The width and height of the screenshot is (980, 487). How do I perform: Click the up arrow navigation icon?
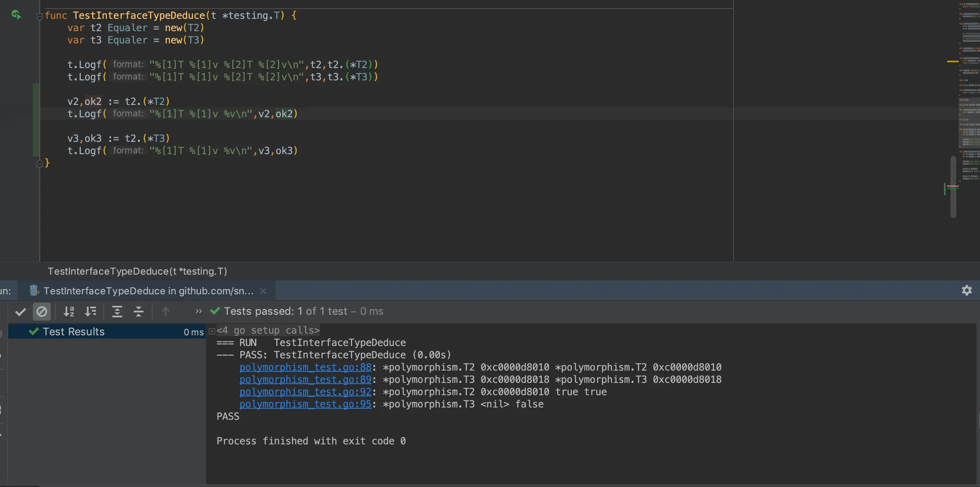(166, 311)
